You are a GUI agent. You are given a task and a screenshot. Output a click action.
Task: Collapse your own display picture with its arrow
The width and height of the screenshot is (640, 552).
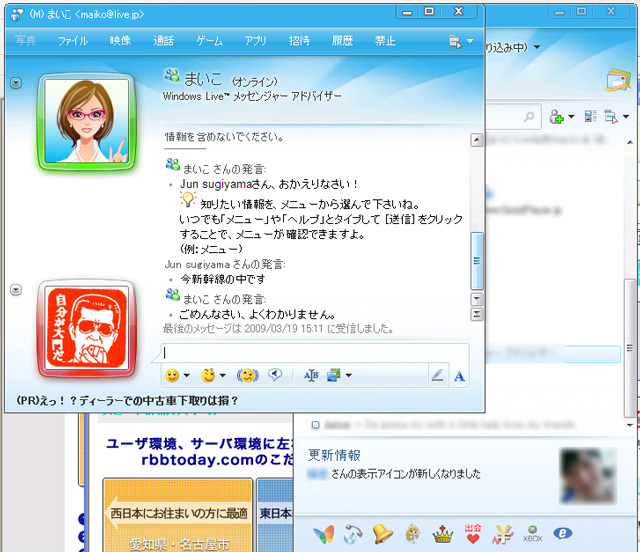[16, 290]
